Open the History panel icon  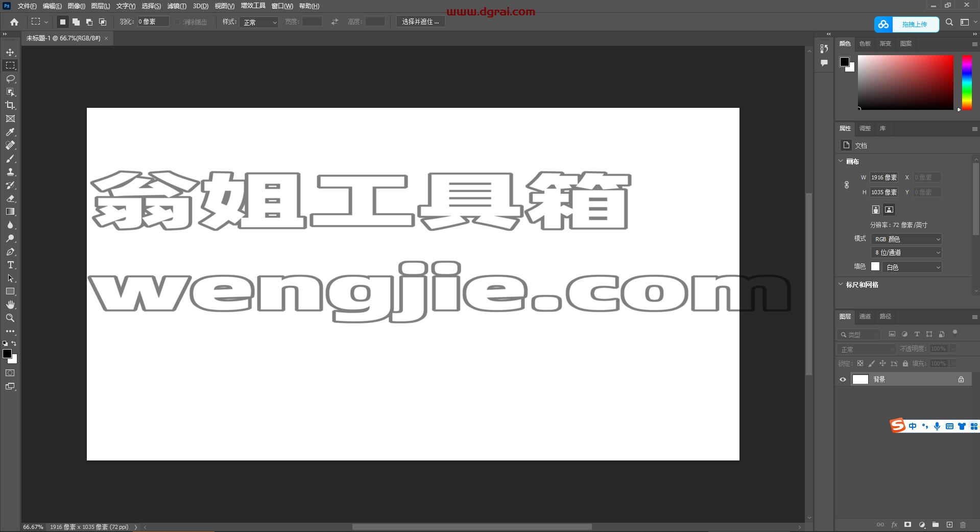[x=824, y=49]
